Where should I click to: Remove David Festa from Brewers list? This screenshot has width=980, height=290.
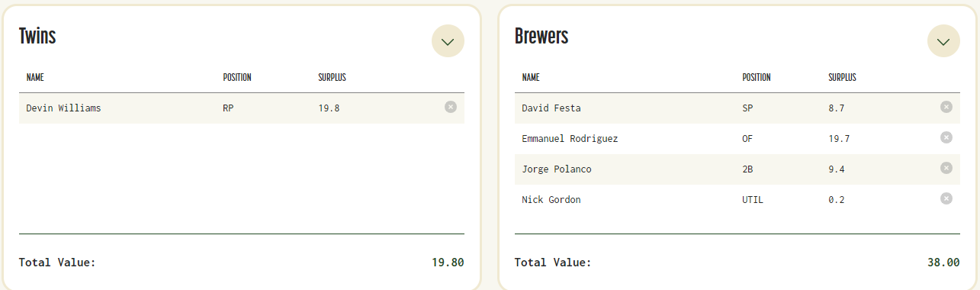946,107
